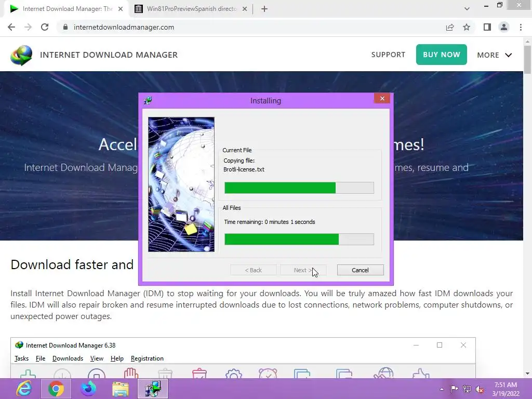
Task: Open Internet Explorer from the taskbar
Action: [x=24, y=389]
